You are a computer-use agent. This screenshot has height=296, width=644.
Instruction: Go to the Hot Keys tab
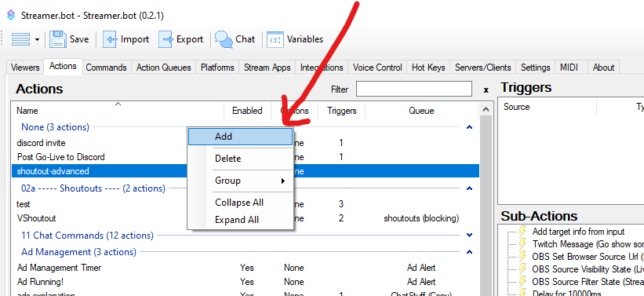(428, 68)
